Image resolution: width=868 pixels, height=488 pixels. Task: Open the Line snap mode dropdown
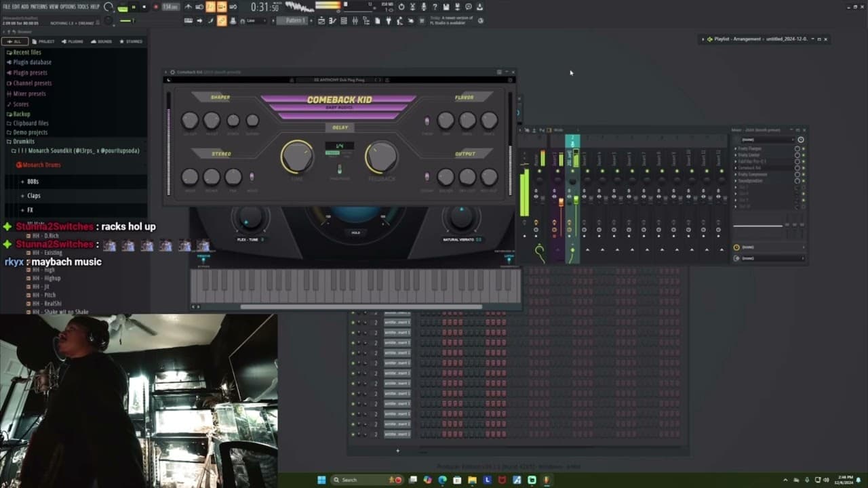pos(255,21)
